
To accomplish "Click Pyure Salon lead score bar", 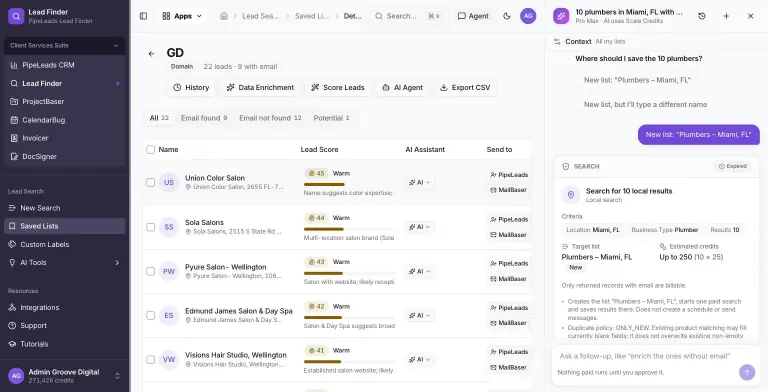I will coord(349,273).
